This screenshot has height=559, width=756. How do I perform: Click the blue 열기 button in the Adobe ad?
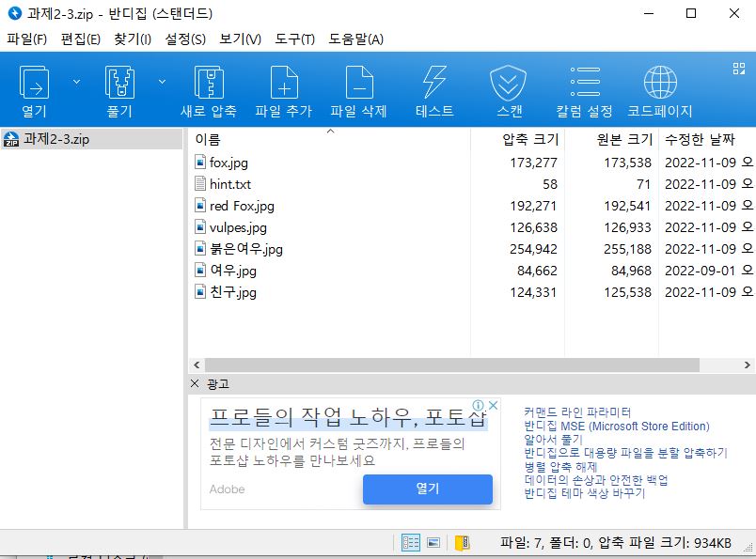[x=428, y=489]
